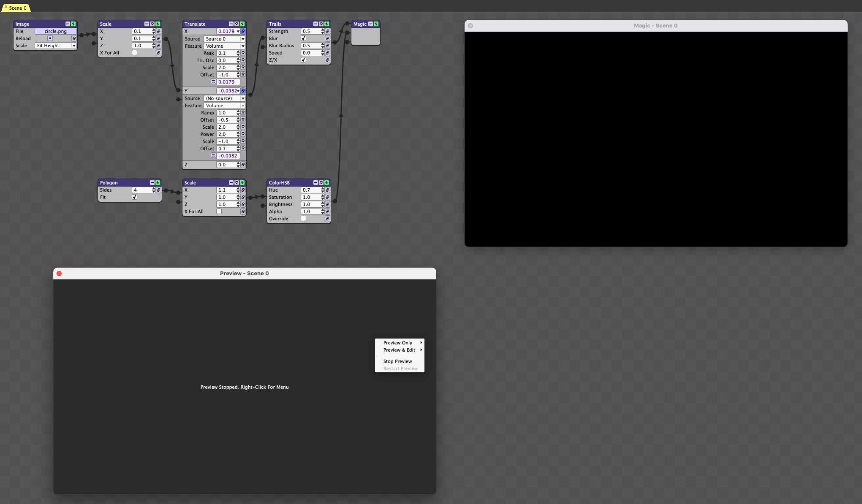Open Preview & Edit submenu

[x=400, y=350]
